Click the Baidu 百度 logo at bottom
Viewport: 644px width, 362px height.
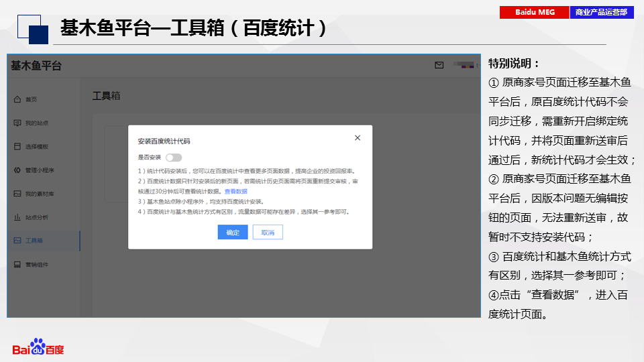(x=38, y=347)
